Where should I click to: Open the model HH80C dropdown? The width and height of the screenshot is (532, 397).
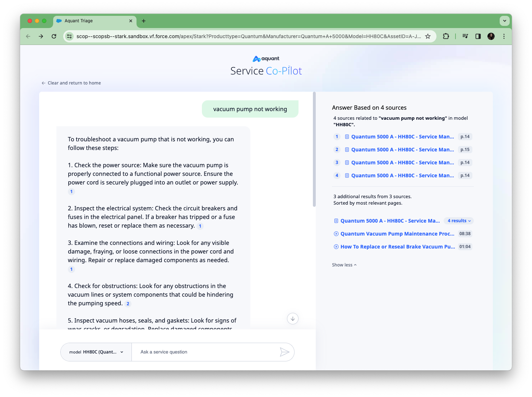coord(96,352)
